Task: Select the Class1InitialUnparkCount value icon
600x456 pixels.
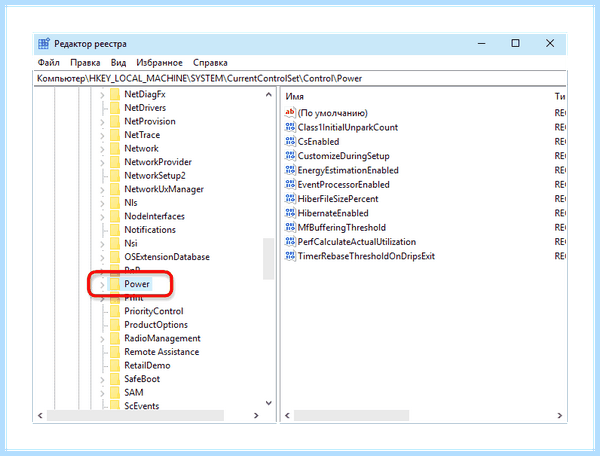Action: tap(290, 127)
